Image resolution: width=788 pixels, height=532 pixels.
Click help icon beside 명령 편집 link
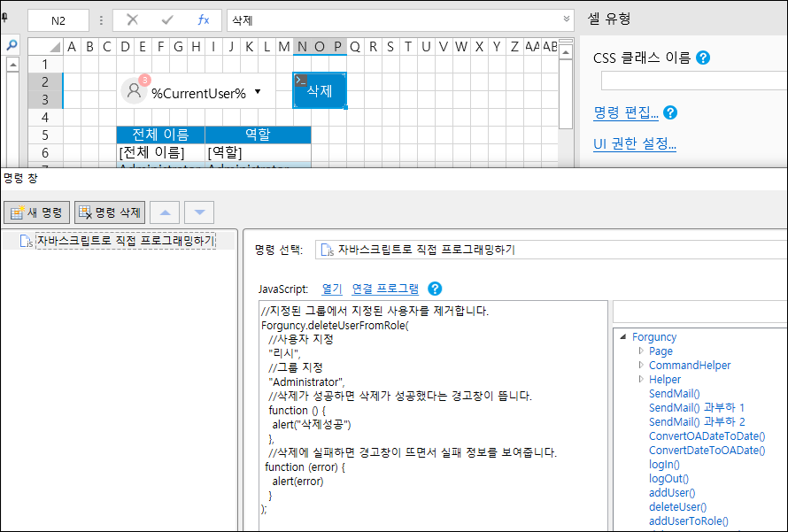point(670,112)
